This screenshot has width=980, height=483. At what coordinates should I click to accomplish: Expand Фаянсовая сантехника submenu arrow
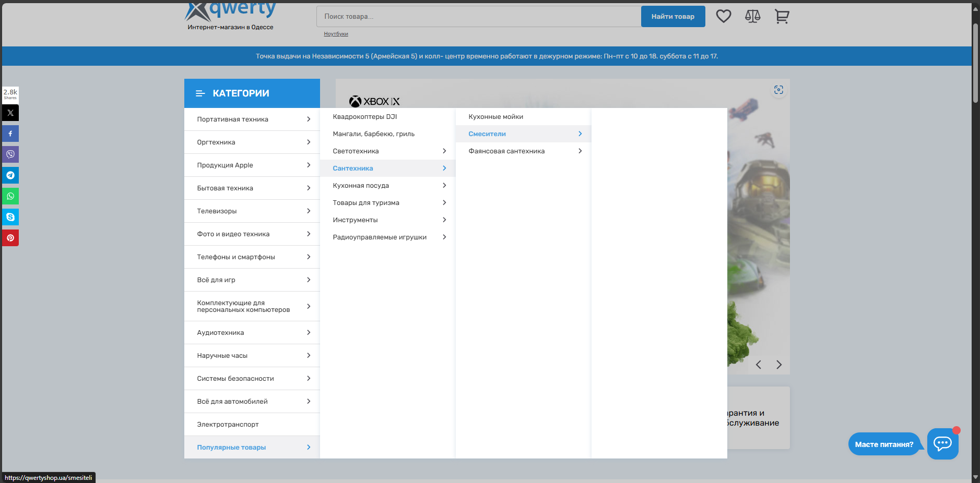(x=580, y=151)
